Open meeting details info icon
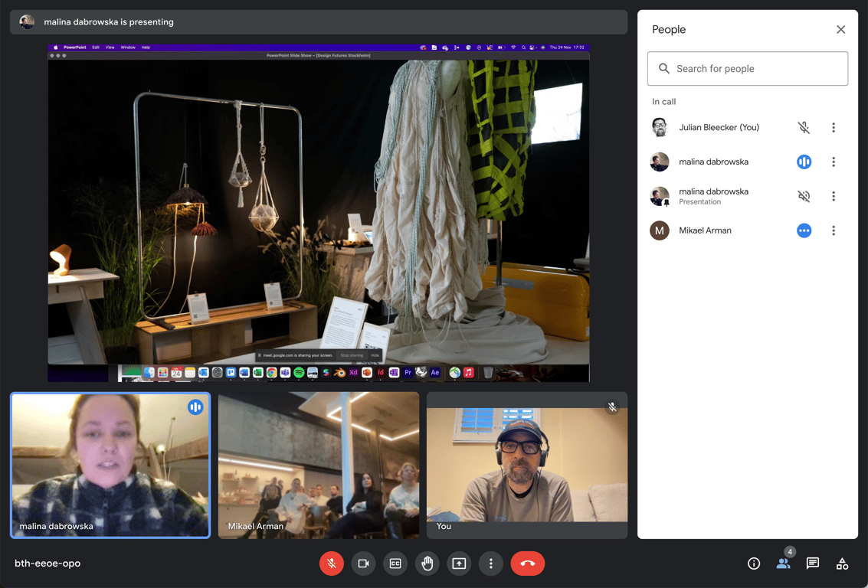Screen dimensions: 868x588 (753, 563)
